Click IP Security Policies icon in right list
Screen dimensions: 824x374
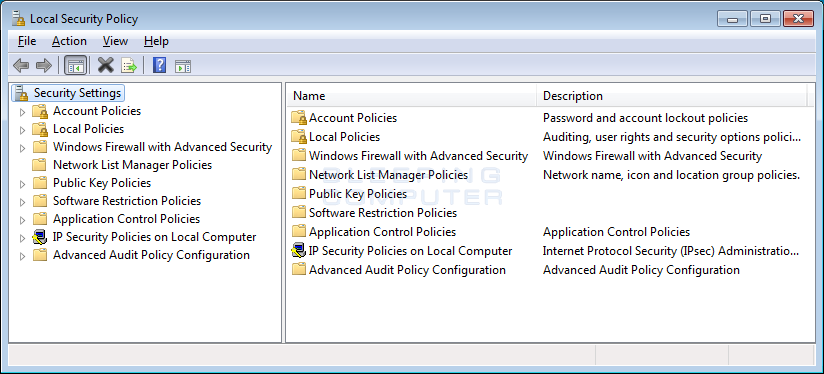click(x=298, y=251)
